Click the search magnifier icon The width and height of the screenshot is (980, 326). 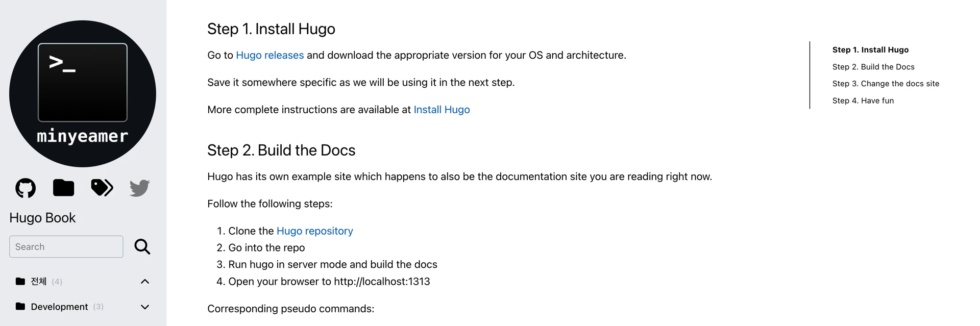pyautogui.click(x=142, y=247)
